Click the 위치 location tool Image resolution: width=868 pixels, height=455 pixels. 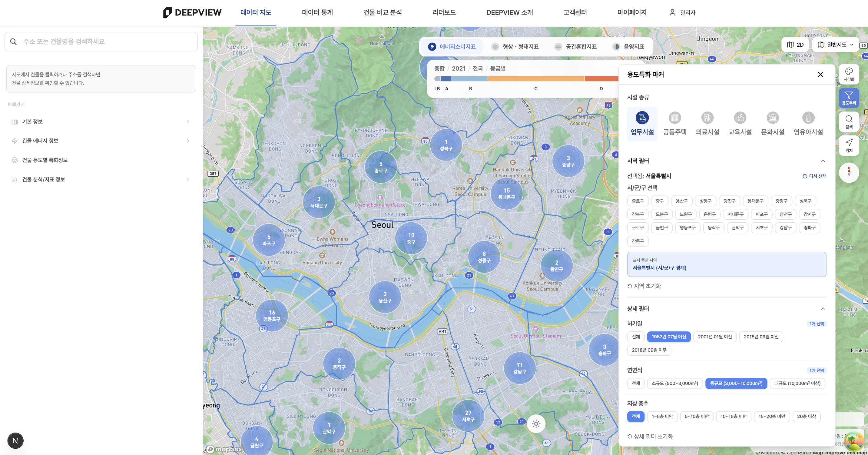pos(849,145)
